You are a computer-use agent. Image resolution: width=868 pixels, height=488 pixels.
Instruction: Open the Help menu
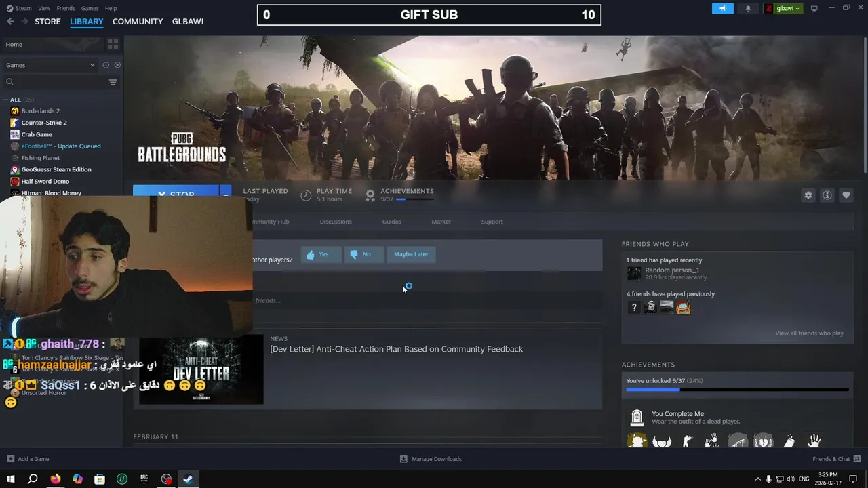pyautogui.click(x=111, y=8)
